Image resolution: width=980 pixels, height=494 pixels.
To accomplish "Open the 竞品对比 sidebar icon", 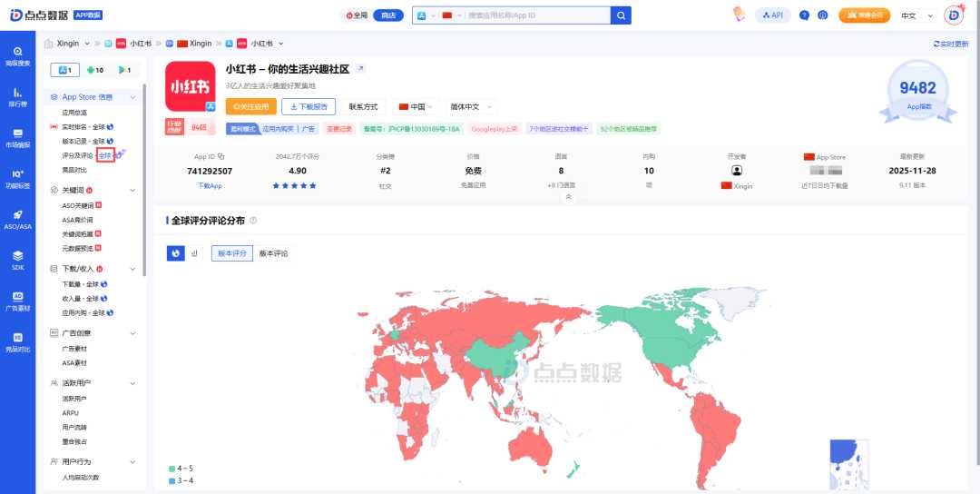I will click(x=17, y=341).
